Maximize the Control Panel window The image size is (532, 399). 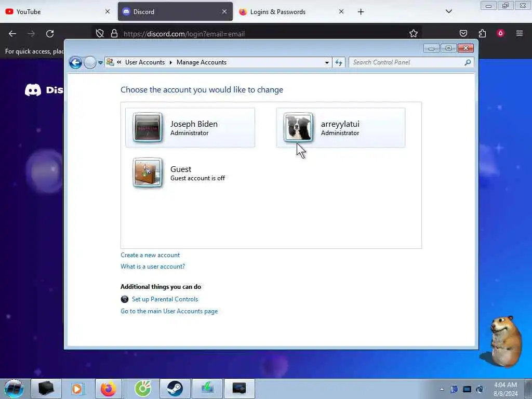[x=448, y=48]
